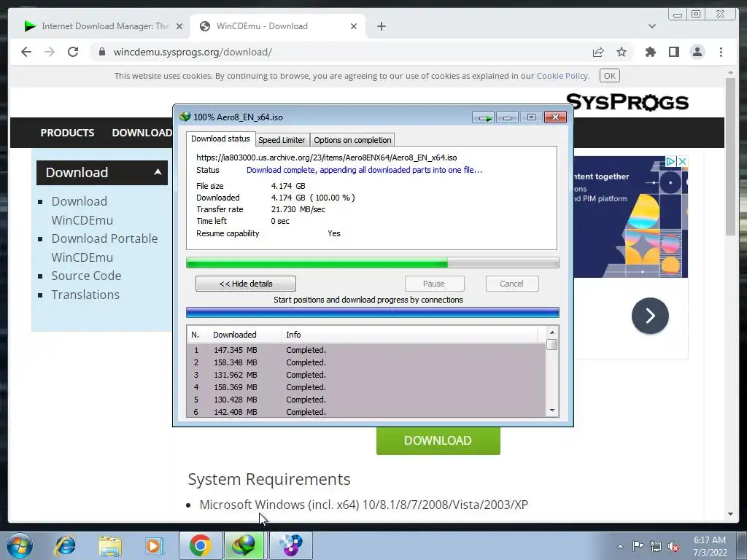The image size is (747, 560).
Task: Open site info padlock icon
Action: pos(101,52)
